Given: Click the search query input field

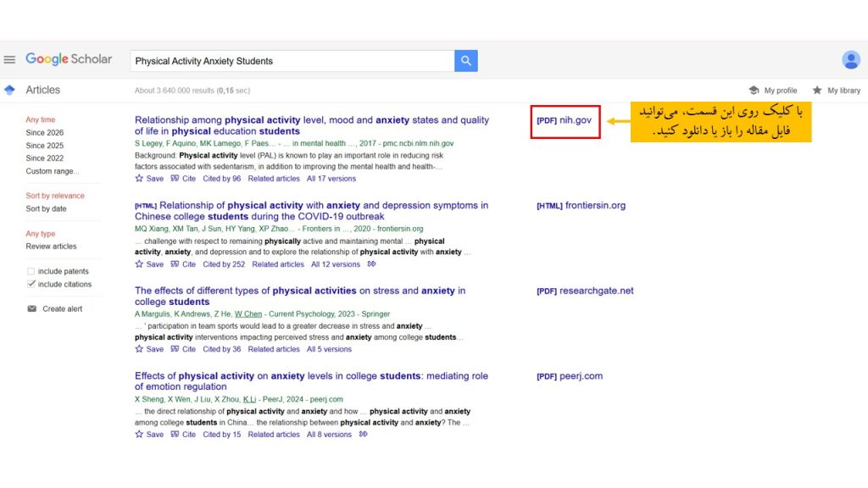Looking at the screenshot, I should coord(292,61).
